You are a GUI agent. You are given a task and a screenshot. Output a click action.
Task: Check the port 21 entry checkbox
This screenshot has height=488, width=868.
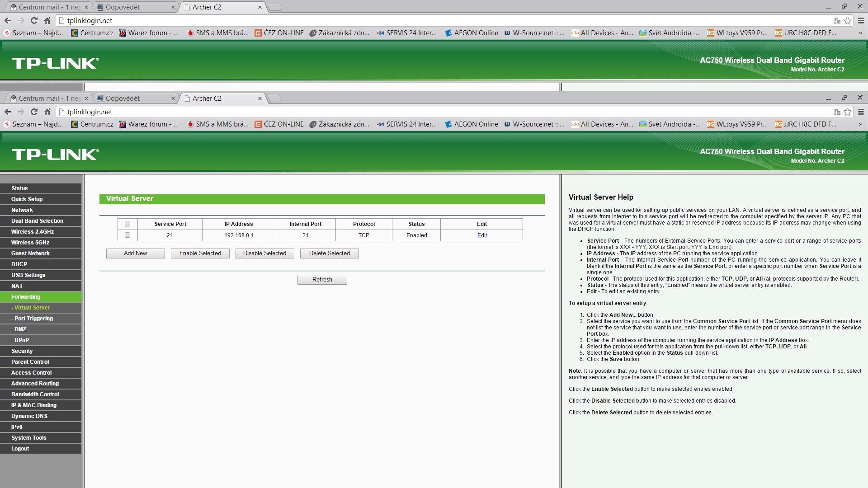(x=127, y=235)
